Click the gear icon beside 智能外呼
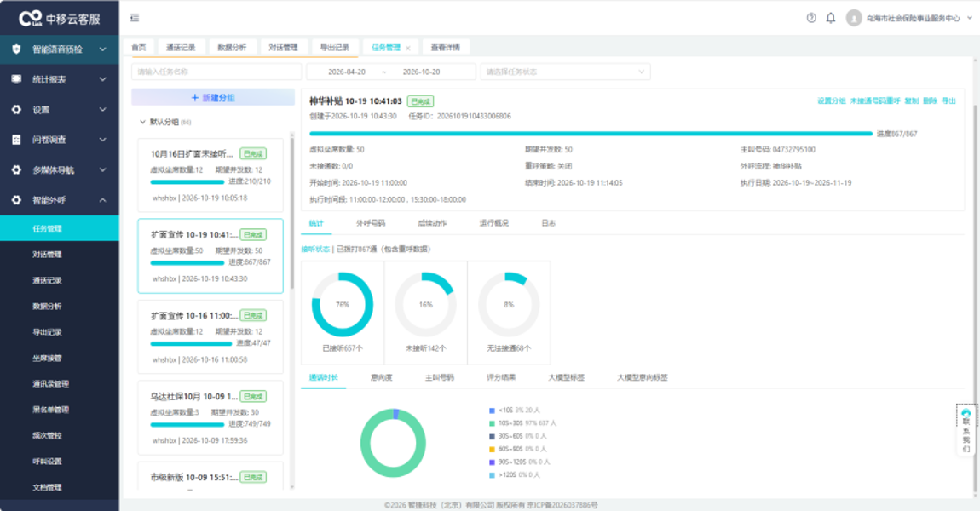This screenshot has height=511, width=980. click(16, 200)
